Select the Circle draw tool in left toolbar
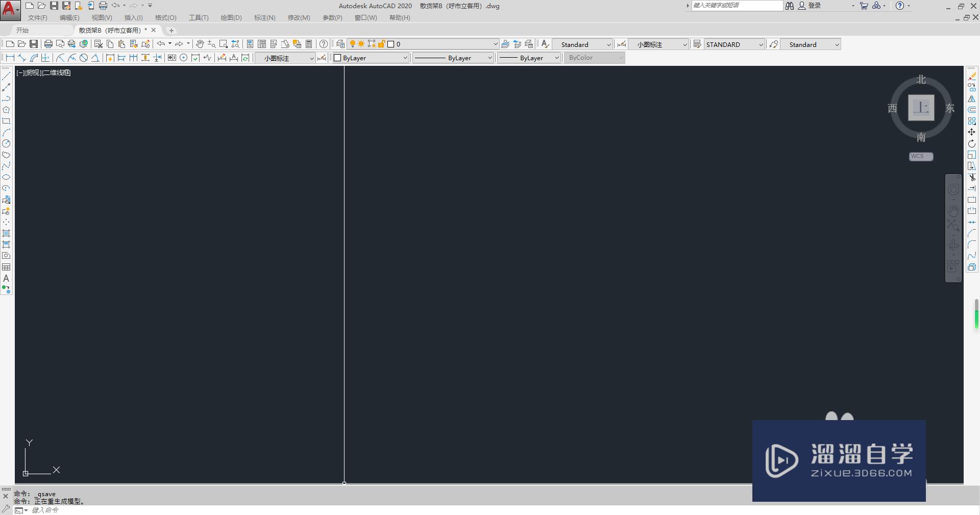This screenshot has width=980, height=515. pos(6,143)
